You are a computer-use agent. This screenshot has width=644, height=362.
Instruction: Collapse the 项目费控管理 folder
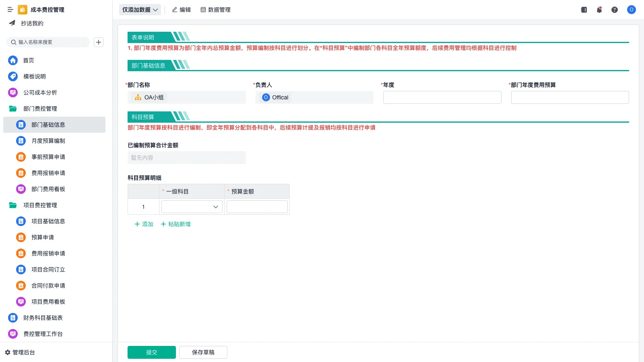coord(13,205)
